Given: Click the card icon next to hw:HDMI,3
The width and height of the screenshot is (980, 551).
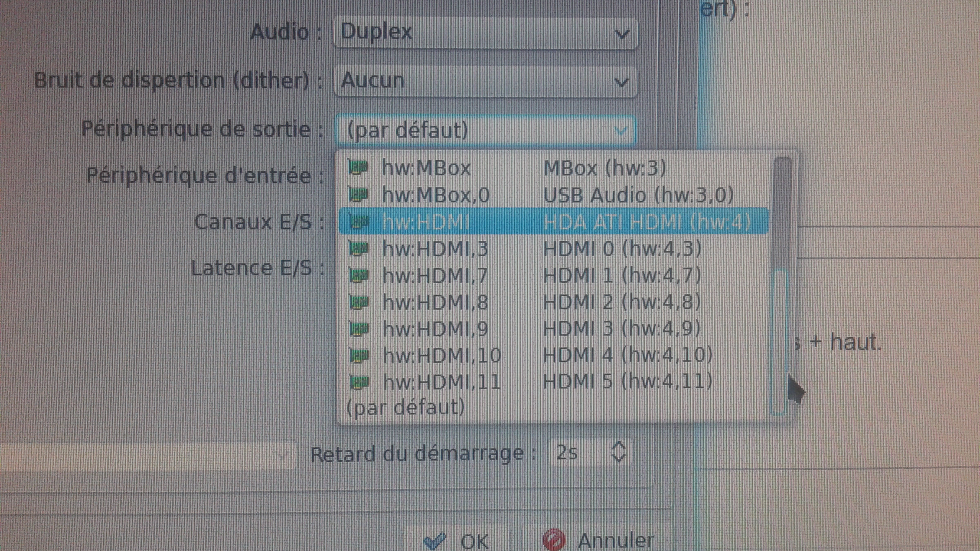Looking at the screenshot, I should tap(359, 249).
